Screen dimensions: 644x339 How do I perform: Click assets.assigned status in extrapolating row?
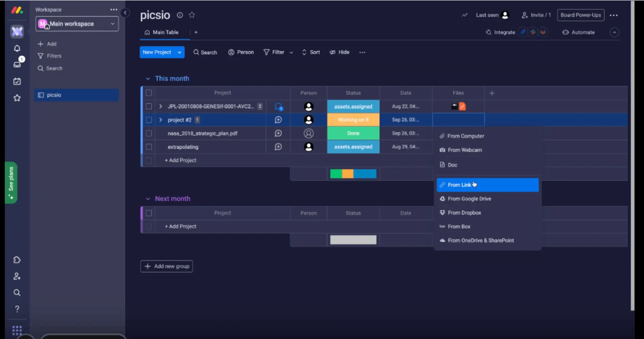tap(353, 147)
